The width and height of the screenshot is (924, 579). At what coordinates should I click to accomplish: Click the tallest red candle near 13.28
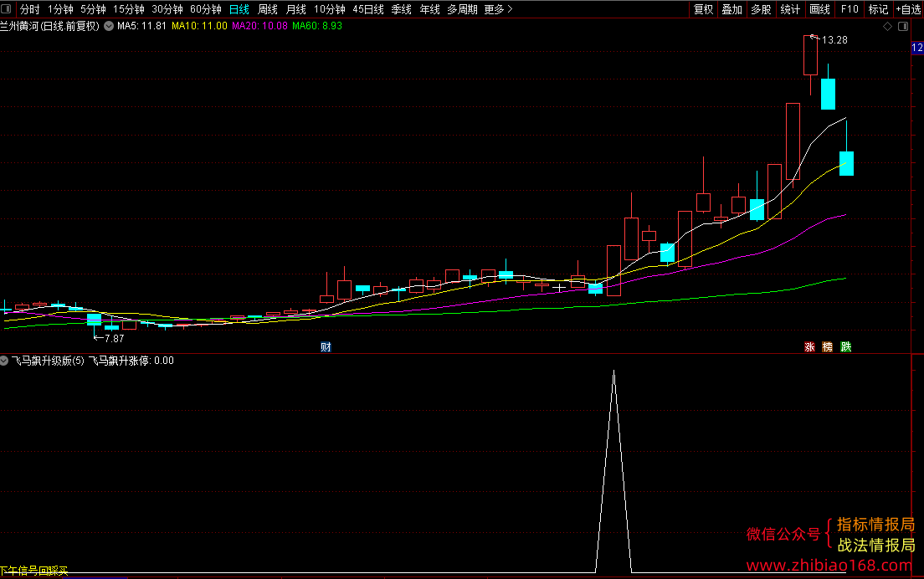point(810,54)
